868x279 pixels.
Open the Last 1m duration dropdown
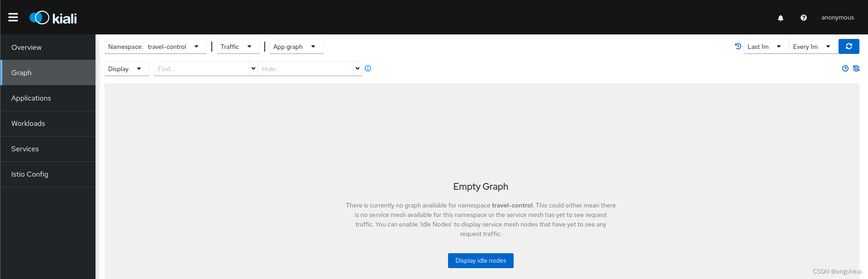766,47
